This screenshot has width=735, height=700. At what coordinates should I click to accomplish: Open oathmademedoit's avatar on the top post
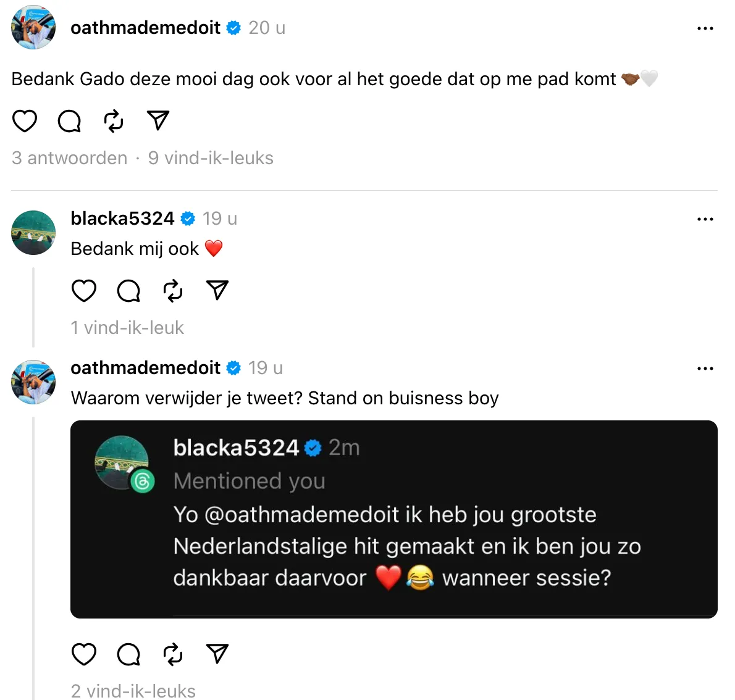coord(33,28)
